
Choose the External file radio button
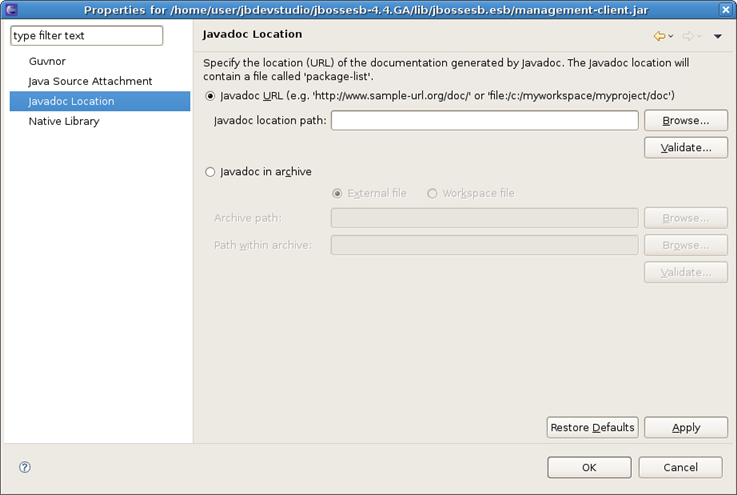pos(338,193)
